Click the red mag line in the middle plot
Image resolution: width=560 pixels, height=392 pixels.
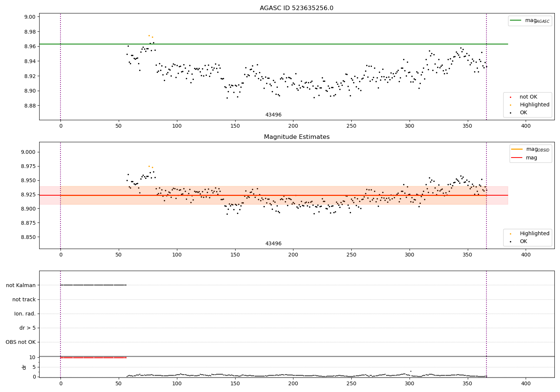point(273,195)
